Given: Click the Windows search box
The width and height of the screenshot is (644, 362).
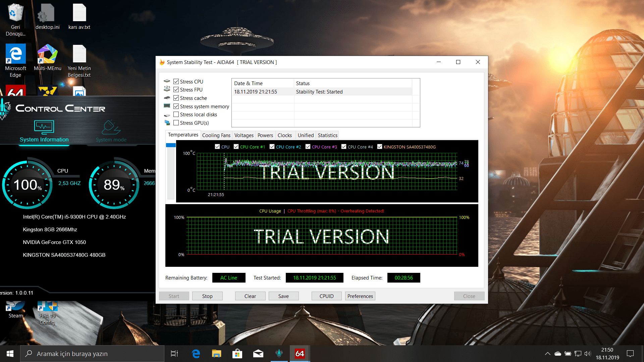Looking at the screenshot, I should pyautogui.click(x=92, y=353).
